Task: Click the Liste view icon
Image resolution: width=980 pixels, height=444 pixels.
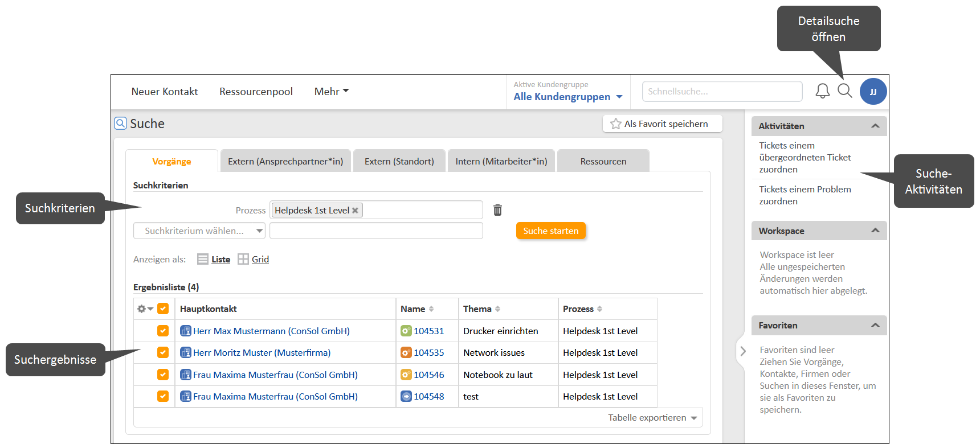Action: (202, 259)
